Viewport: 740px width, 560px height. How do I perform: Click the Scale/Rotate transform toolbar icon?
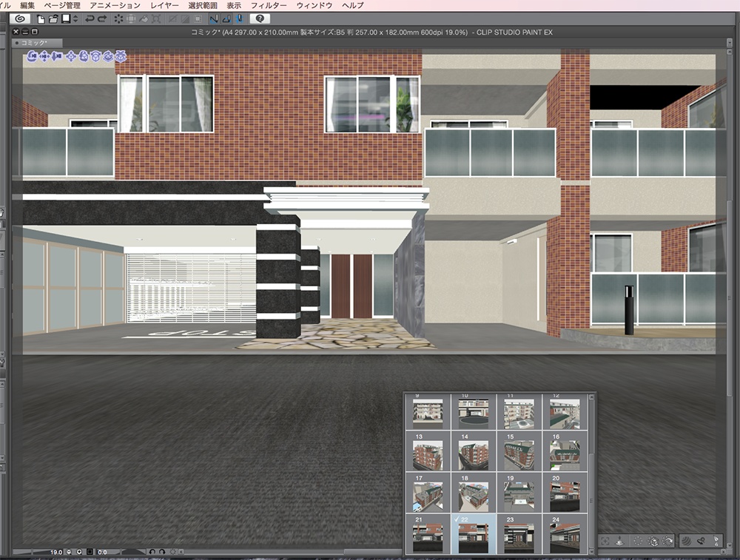[x=156, y=19]
